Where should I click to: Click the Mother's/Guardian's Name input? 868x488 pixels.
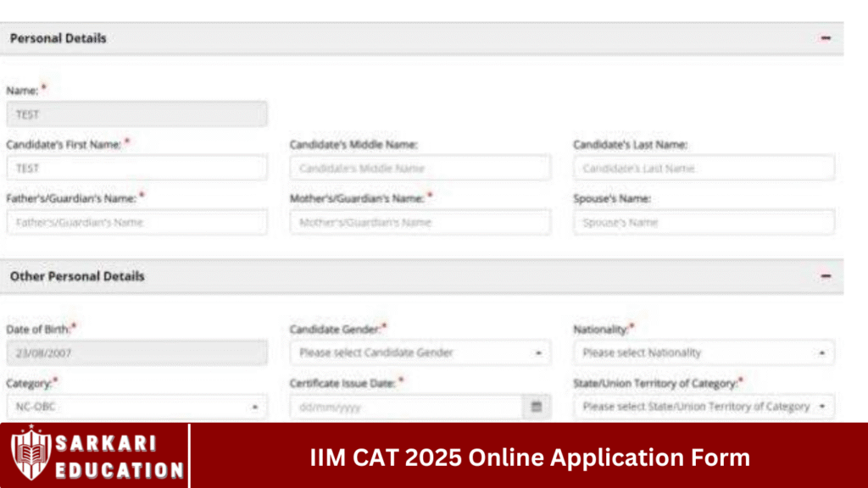point(420,223)
